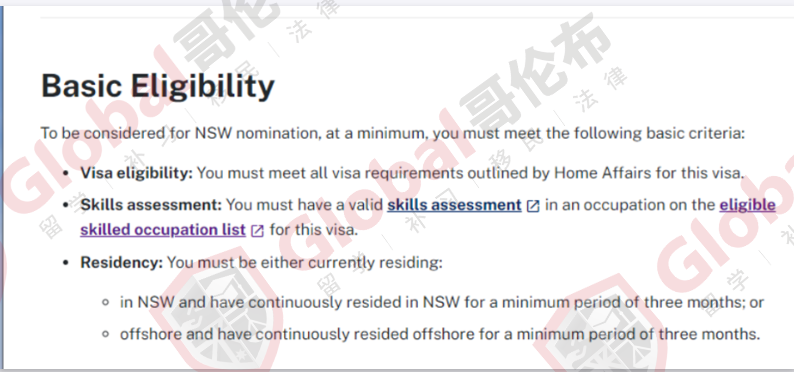794x372 pixels.
Task: Open the "skilled occupation list" link text
Action: pos(163,230)
